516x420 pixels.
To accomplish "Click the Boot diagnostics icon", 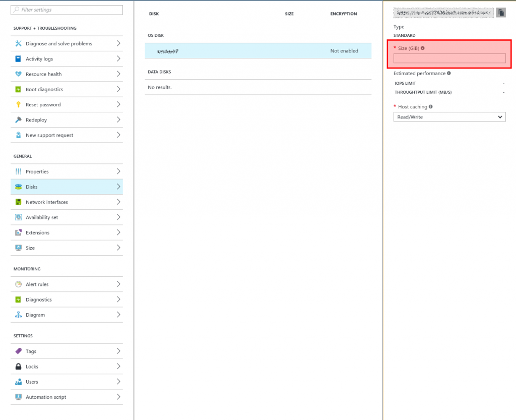I will [x=19, y=89].
